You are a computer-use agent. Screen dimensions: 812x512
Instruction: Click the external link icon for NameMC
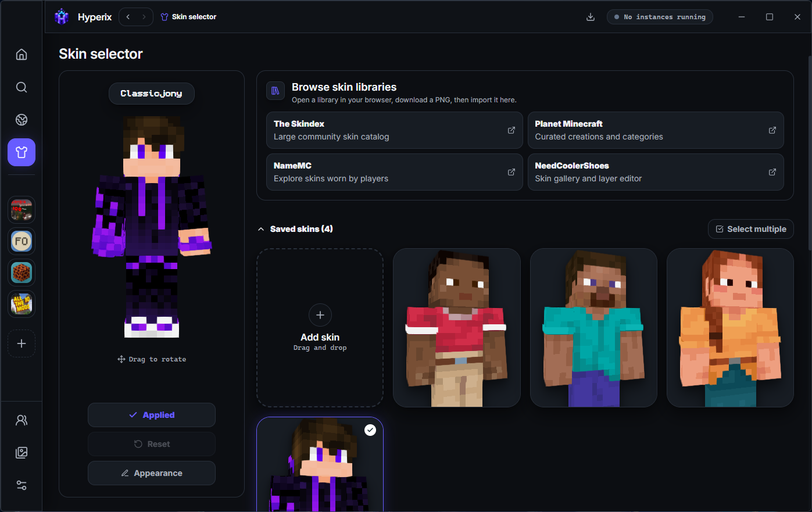[511, 172]
